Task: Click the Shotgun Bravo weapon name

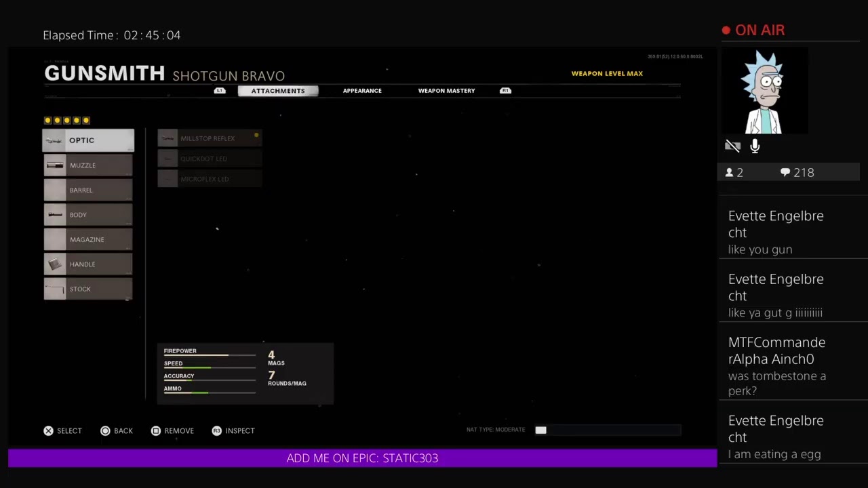Action: (229, 76)
